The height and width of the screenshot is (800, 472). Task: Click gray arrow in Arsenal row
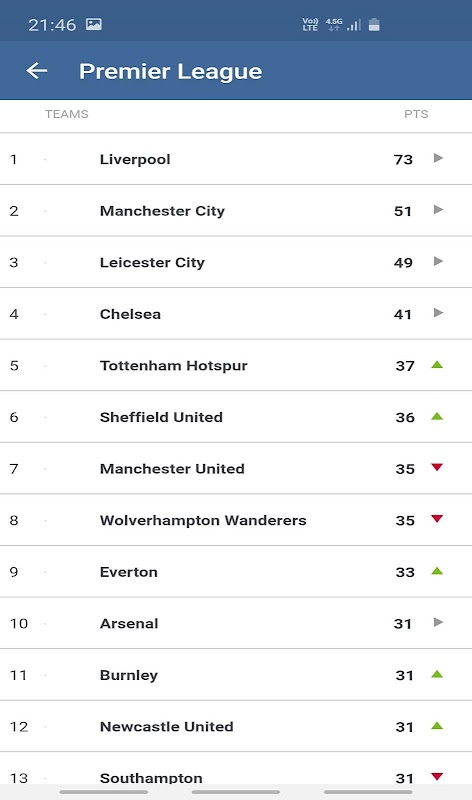[438, 622]
